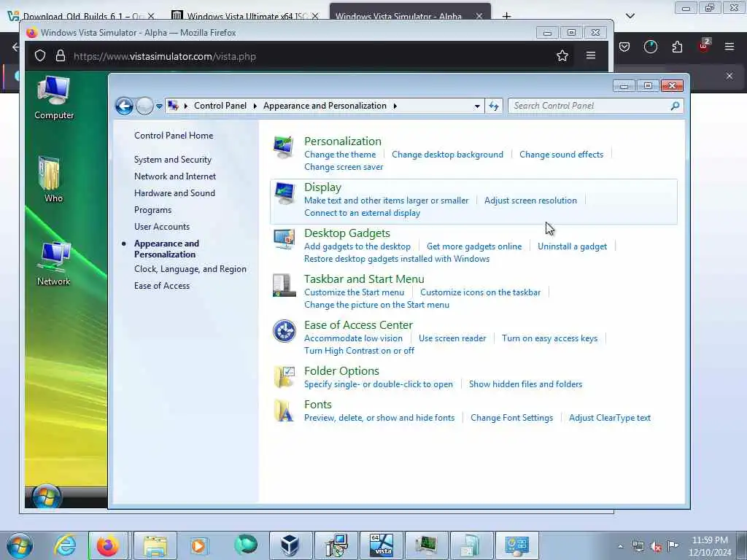
Task: Click the taskbar clock showing 11:59 PM
Action: tap(710, 546)
